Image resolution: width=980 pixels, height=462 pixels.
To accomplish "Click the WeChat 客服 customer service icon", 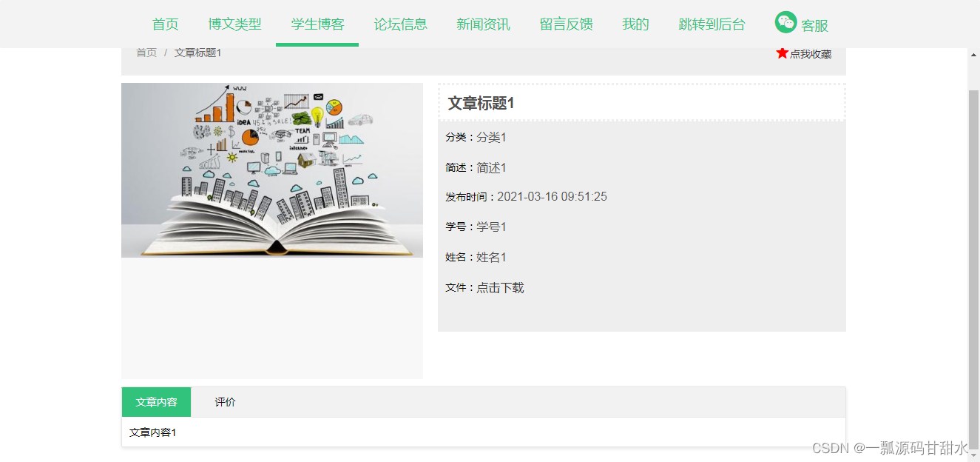I will (785, 21).
